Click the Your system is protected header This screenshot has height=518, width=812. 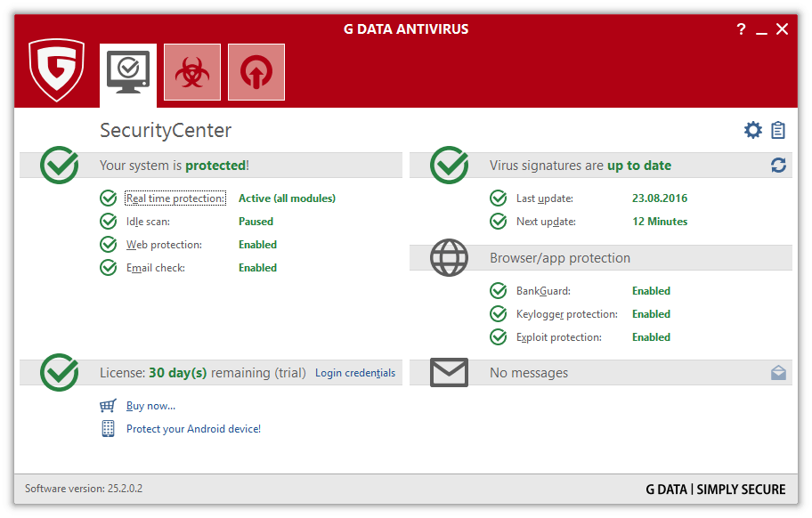click(x=175, y=165)
